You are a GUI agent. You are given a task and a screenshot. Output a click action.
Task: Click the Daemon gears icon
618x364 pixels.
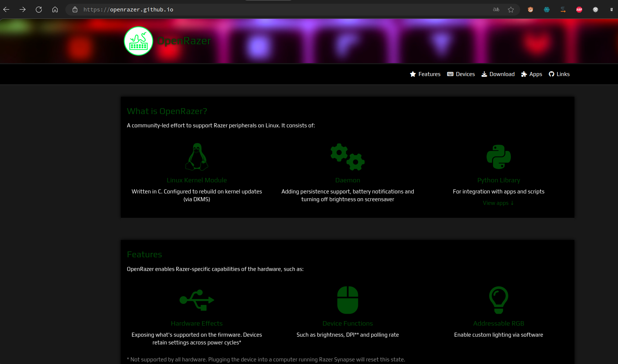[x=348, y=157]
